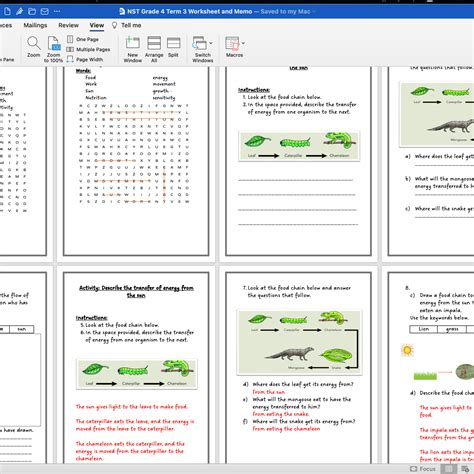Image resolution: width=474 pixels, height=474 pixels.
Task: Click the sun picture on last page
Action: [407, 350]
